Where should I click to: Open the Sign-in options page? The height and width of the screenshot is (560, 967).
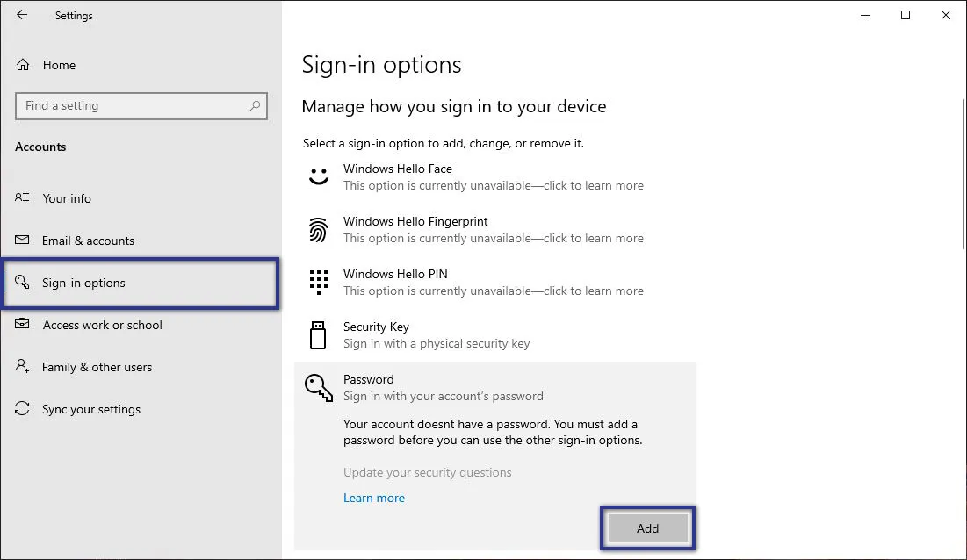coord(83,282)
